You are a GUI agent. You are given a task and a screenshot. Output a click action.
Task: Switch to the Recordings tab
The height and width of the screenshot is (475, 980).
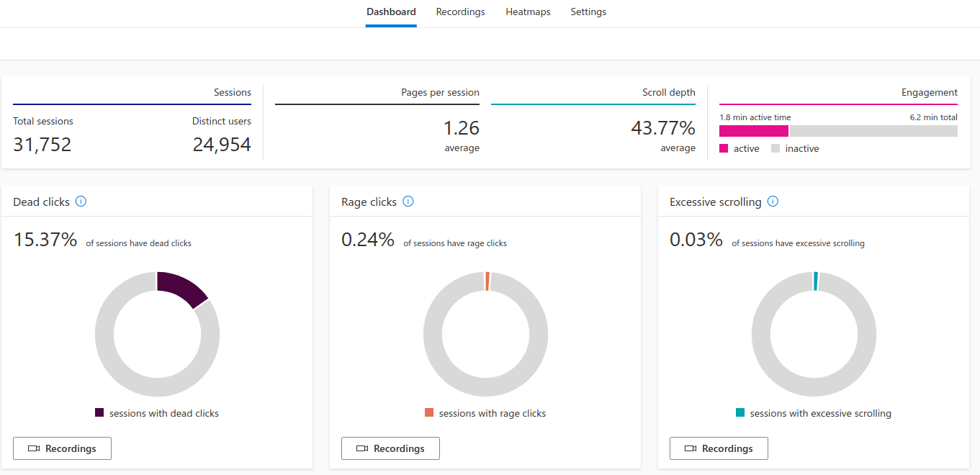[460, 12]
